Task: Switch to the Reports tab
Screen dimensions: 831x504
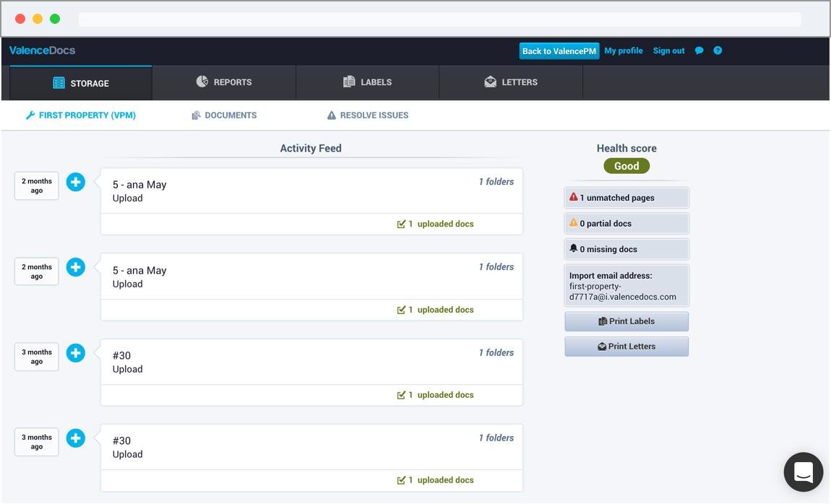Action: tap(224, 82)
